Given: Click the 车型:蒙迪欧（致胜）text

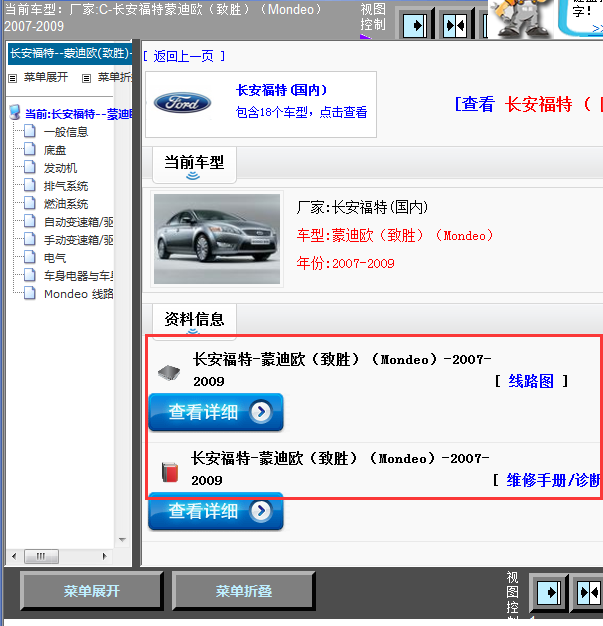Looking at the screenshot, I should point(395,236).
